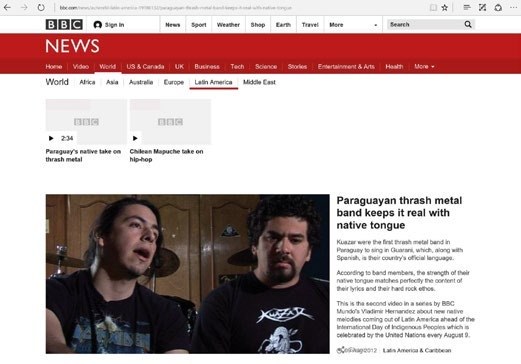Open the Business news section
The height and width of the screenshot is (364, 521).
(x=207, y=67)
